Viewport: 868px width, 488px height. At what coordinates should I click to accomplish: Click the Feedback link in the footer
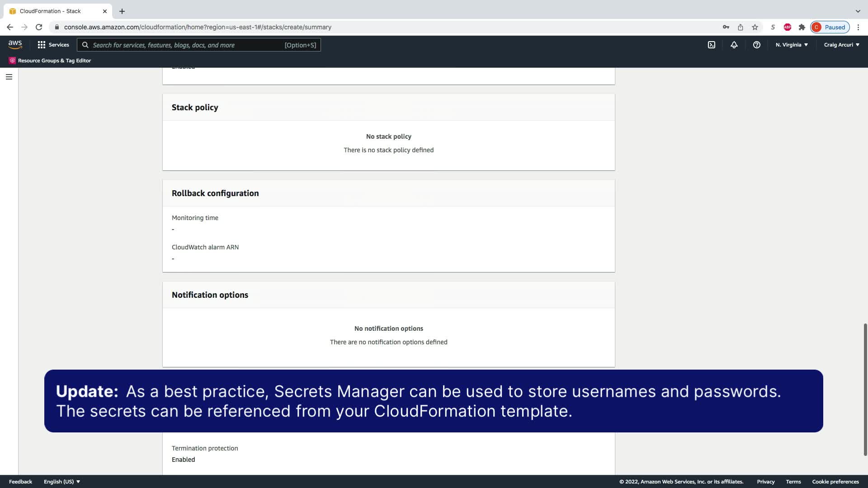[x=20, y=482]
